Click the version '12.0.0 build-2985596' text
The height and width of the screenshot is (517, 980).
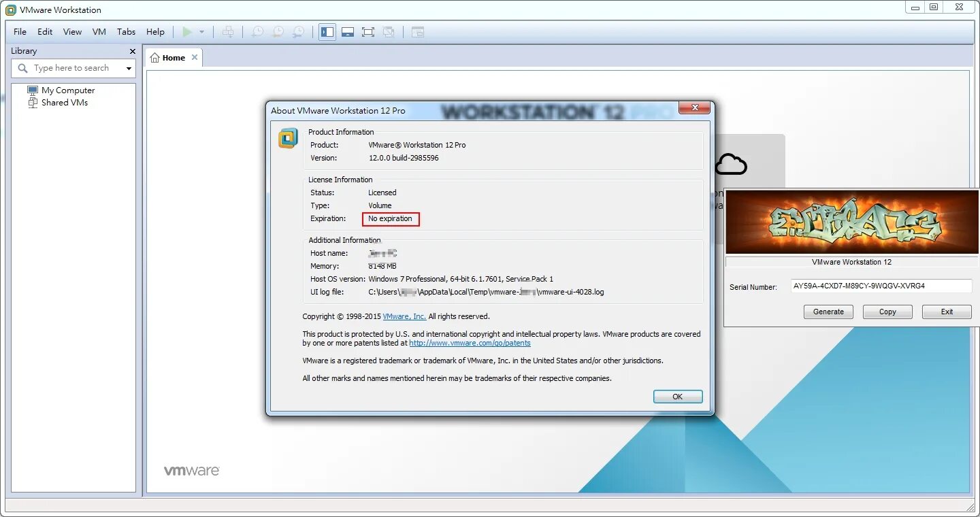(404, 158)
